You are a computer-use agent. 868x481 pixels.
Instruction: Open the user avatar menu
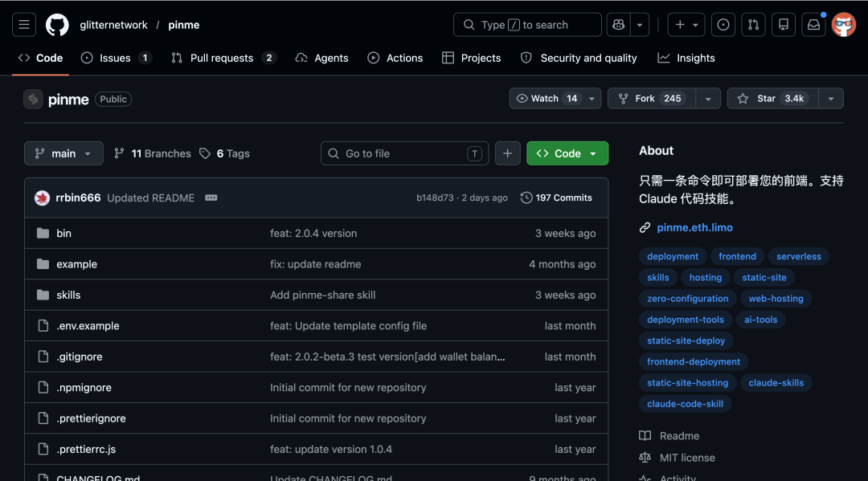pos(844,25)
